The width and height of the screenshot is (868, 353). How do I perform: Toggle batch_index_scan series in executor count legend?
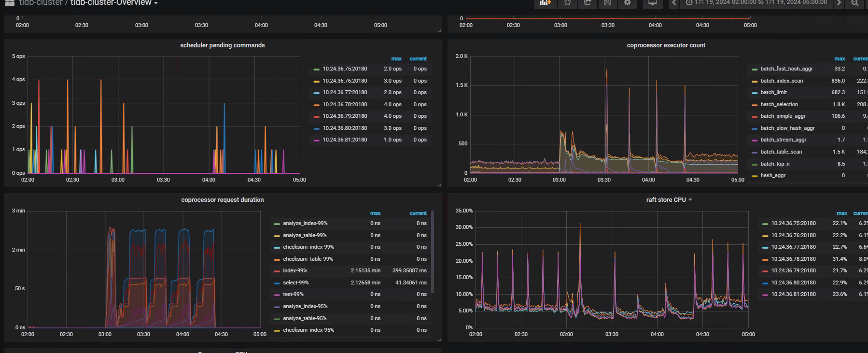coord(782,81)
